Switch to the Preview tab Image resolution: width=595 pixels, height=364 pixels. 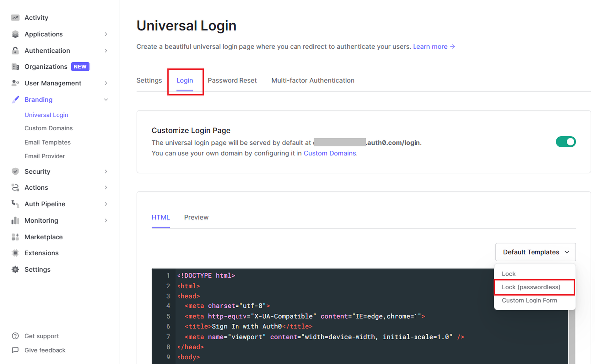click(x=196, y=217)
